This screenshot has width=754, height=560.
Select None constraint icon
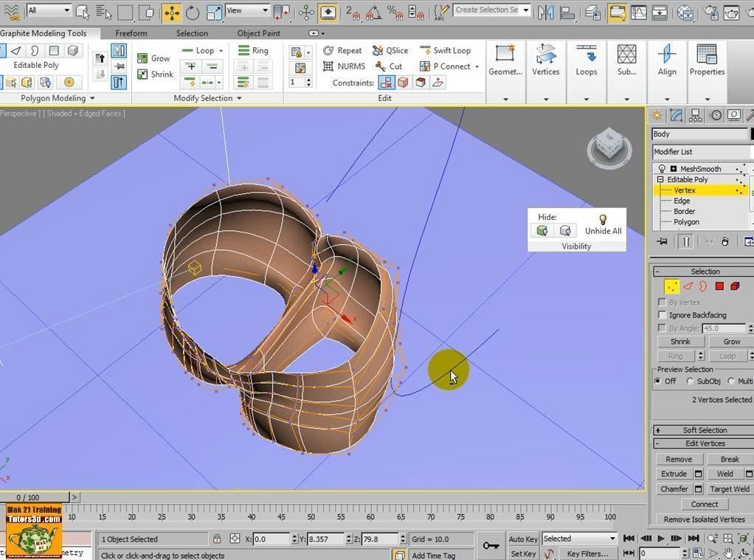[386, 83]
